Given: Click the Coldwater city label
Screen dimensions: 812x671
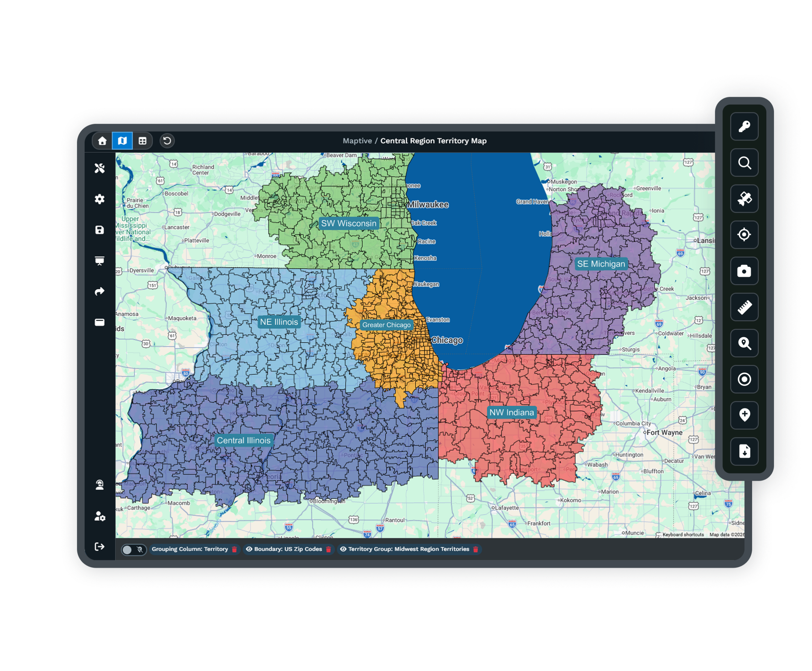Looking at the screenshot, I should coord(671,333).
